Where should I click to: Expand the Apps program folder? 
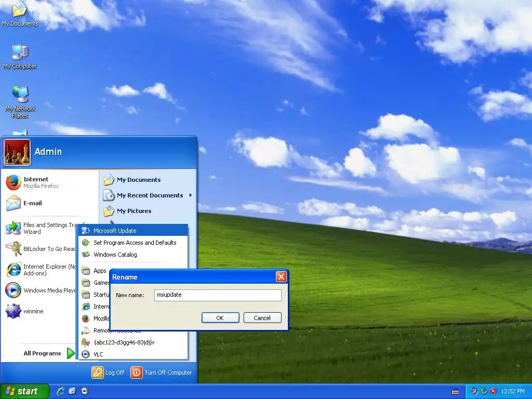point(95,271)
